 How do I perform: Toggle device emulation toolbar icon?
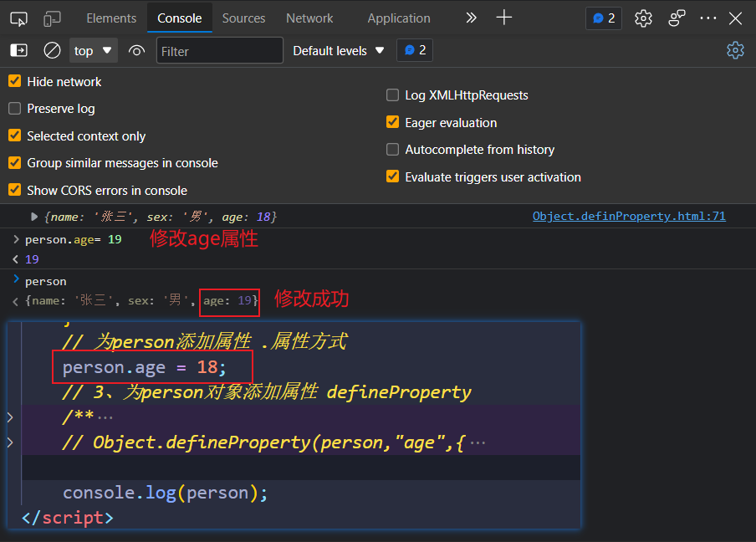[52, 18]
